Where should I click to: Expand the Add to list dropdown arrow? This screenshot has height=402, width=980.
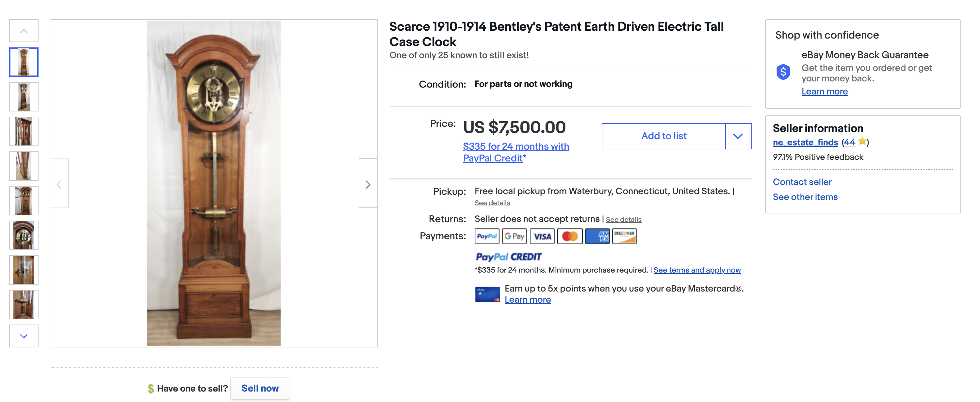738,136
